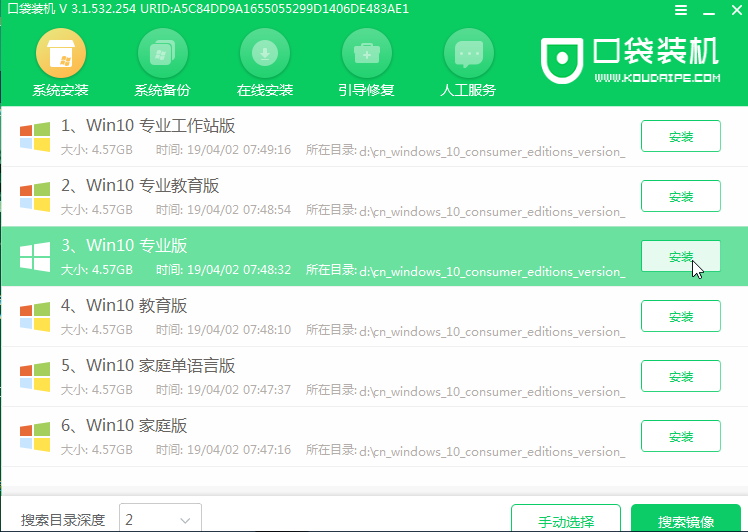The height and width of the screenshot is (532, 748).
Task: Click the 手动选择 button
Action: [566, 521]
